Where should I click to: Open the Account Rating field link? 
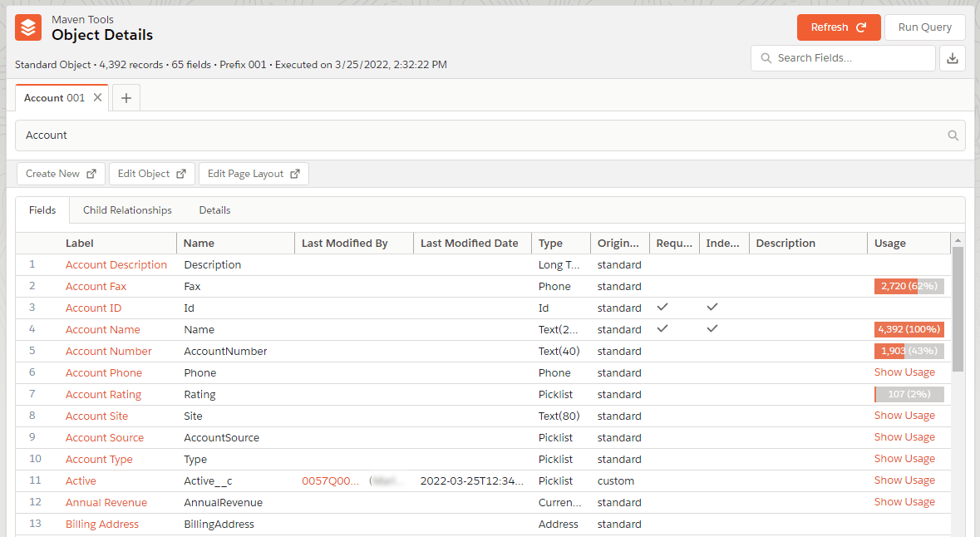coord(103,395)
